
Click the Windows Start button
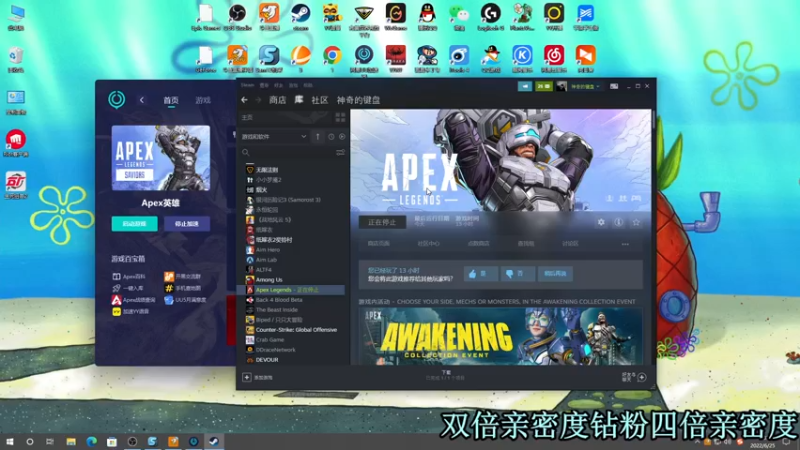[x=10, y=442]
